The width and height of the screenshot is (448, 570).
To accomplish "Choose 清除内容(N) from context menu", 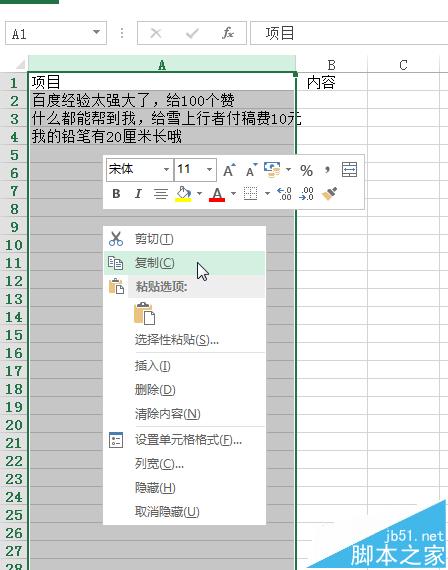I will tap(185, 414).
